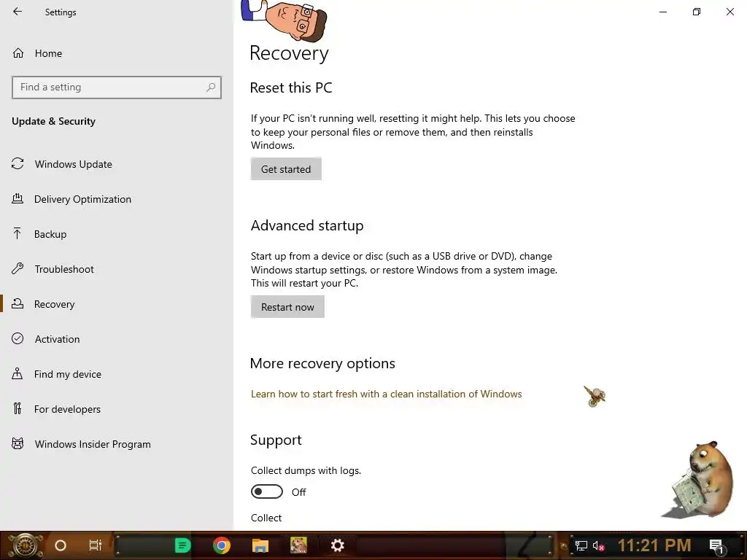This screenshot has width=747, height=560.
Task: Open the Action Center notifications icon
Action: tap(716, 545)
